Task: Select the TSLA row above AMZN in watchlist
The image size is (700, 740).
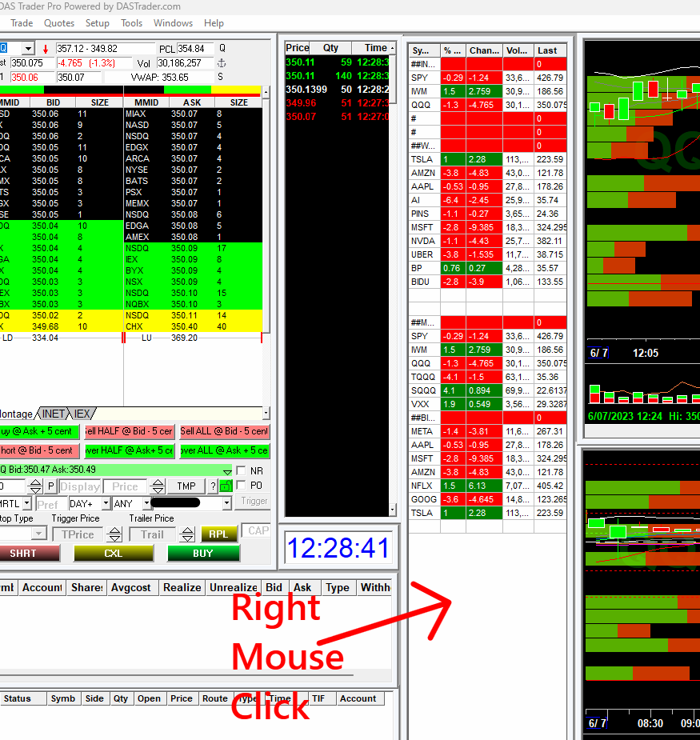Action: pos(487,159)
